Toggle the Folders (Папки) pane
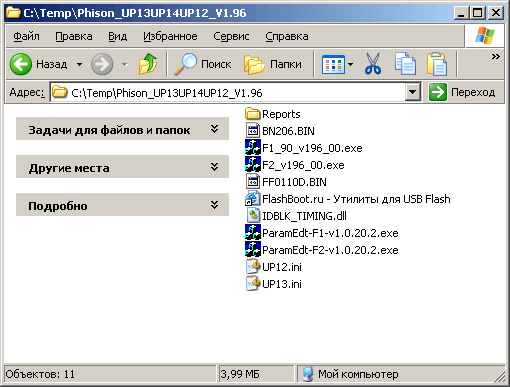 click(273, 64)
